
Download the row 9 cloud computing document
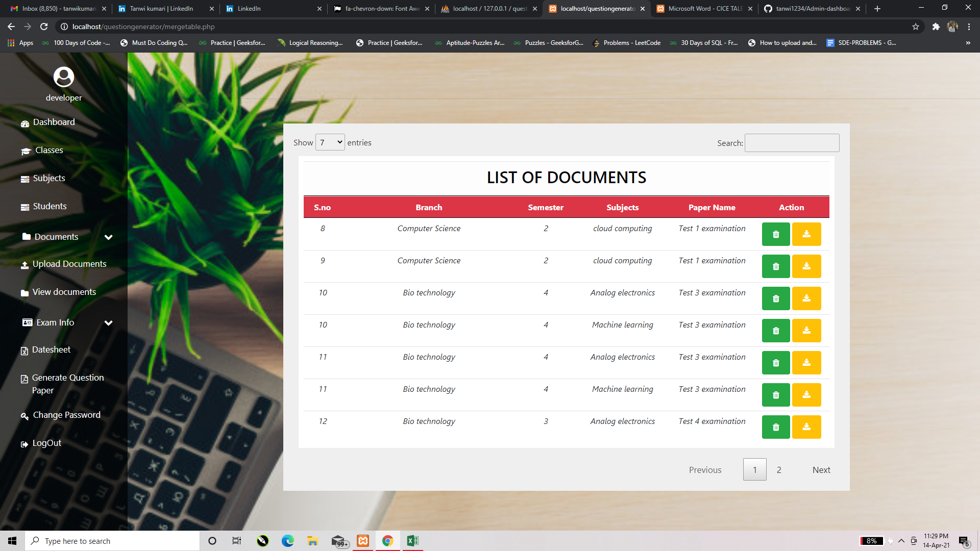point(806,266)
